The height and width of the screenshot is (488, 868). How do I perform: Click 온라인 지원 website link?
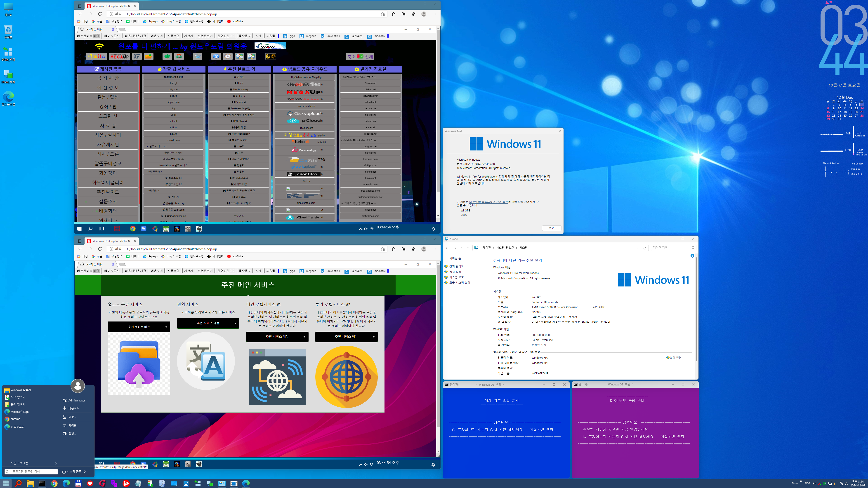coord(539,345)
